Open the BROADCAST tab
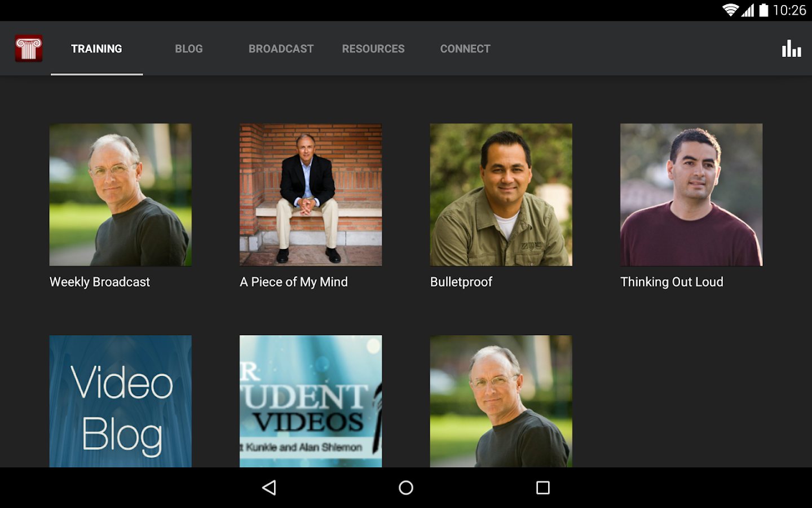This screenshot has height=508, width=812. [281, 49]
